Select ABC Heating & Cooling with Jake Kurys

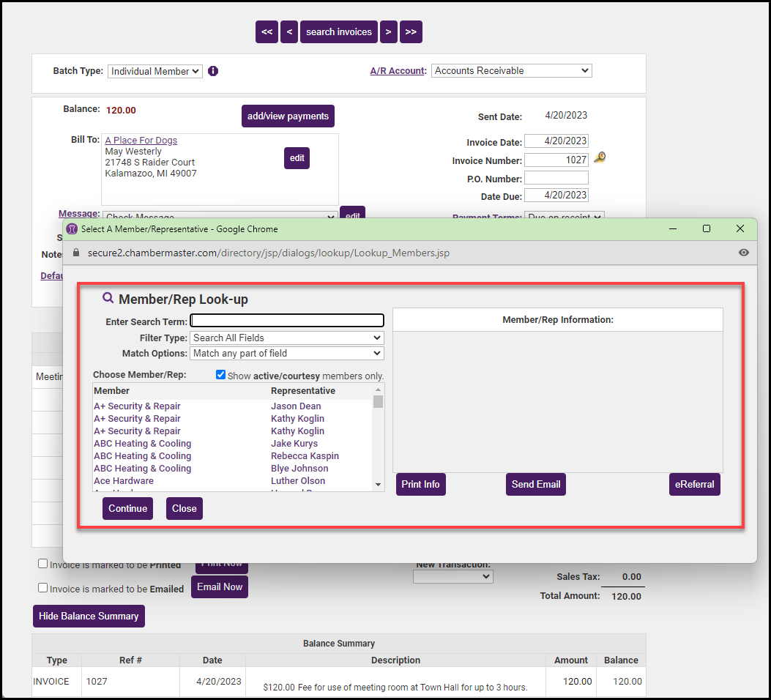tap(142, 444)
